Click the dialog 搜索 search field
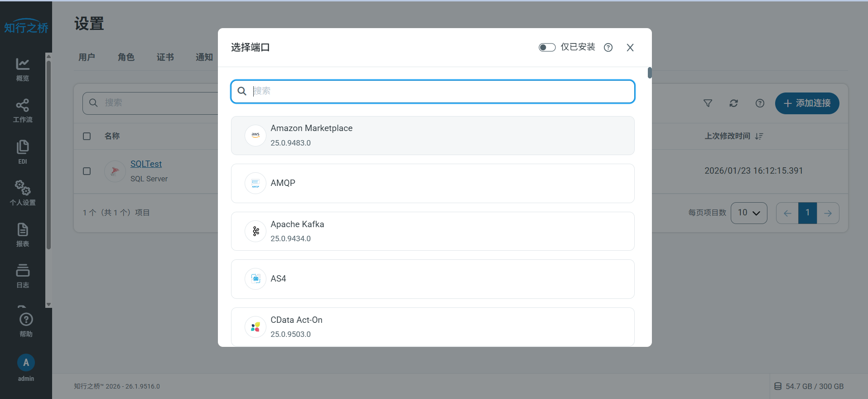The width and height of the screenshot is (868, 399). click(433, 91)
